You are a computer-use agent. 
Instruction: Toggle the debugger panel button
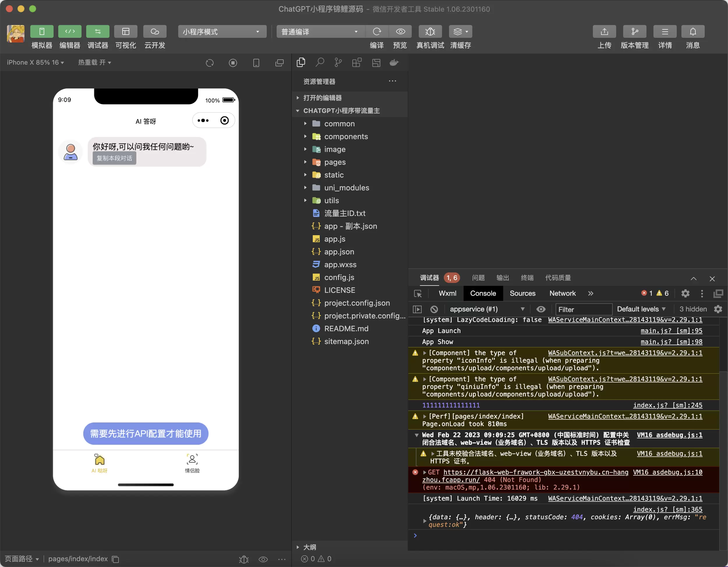(x=98, y=32)
